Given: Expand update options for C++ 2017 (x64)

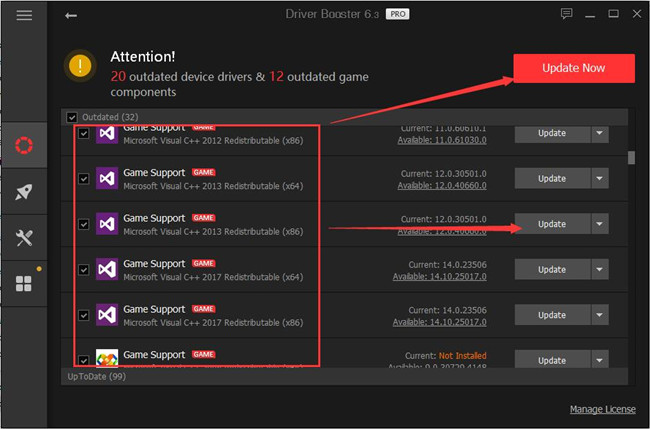Looking at the screenshot, I should [600, 269].
